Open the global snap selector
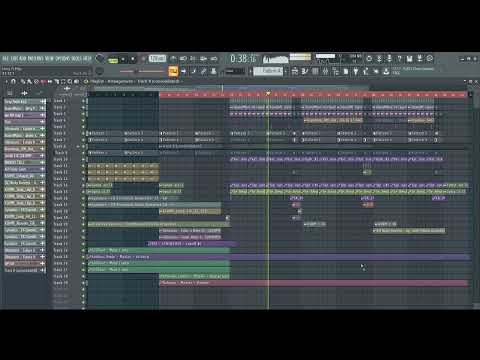This screenshot has width=480, height=360. click(x=235, y=71)
